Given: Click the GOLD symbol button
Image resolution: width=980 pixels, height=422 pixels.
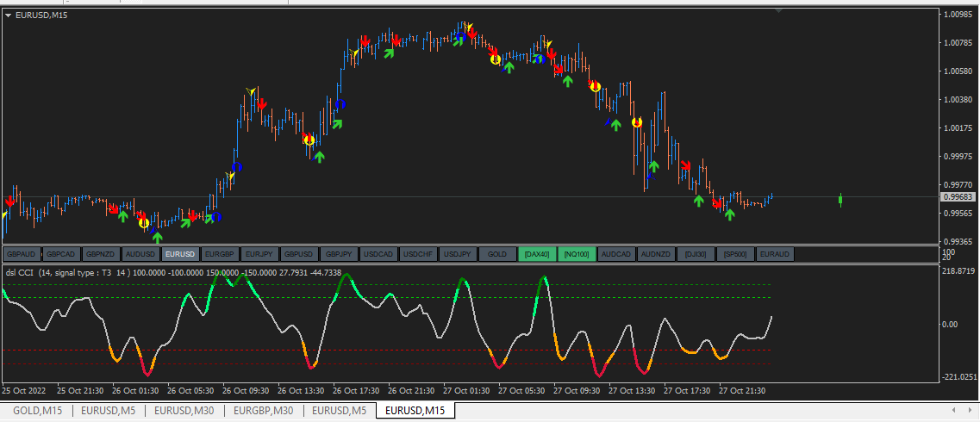Looking at the screenshot, I should point(497,254).
